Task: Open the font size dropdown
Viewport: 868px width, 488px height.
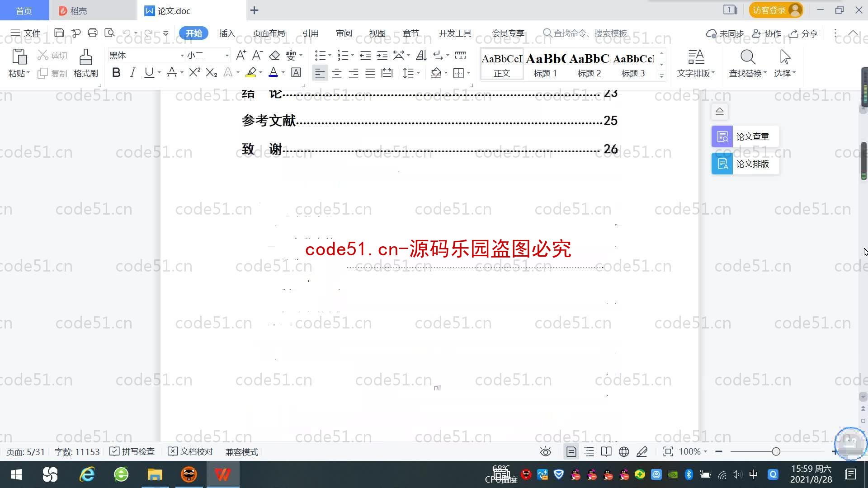Action: tap(227, 55)
